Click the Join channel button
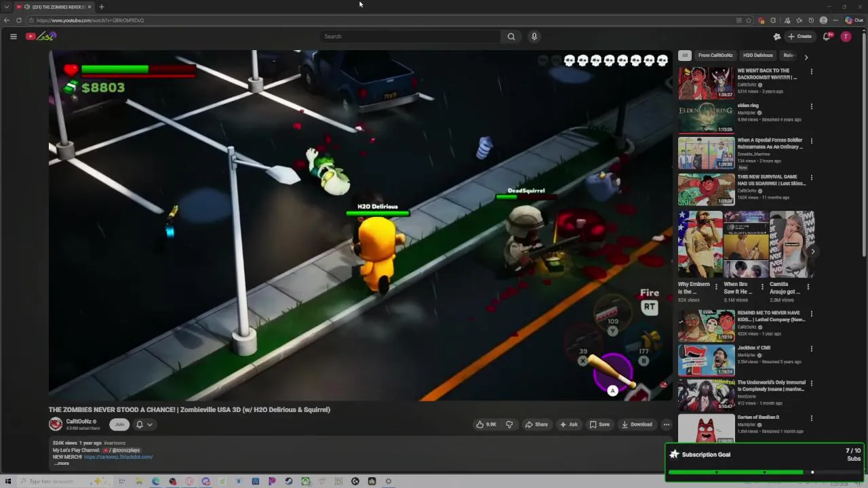 [119, 424]
